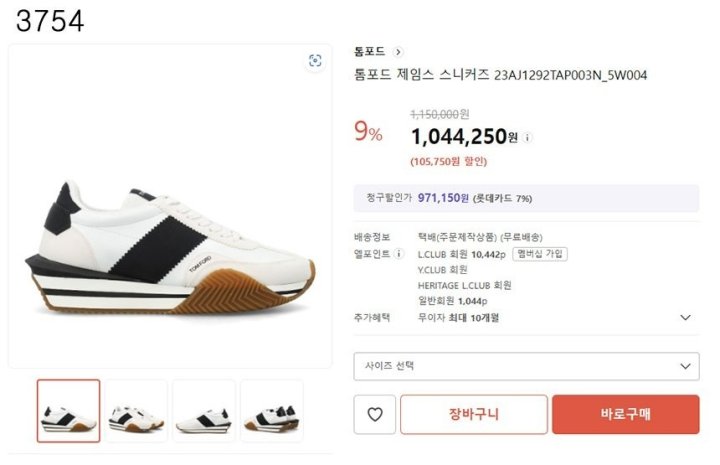The image size is (720, 465).
Task: Open the 톰포드 brand page link
Action: [369, 51]
